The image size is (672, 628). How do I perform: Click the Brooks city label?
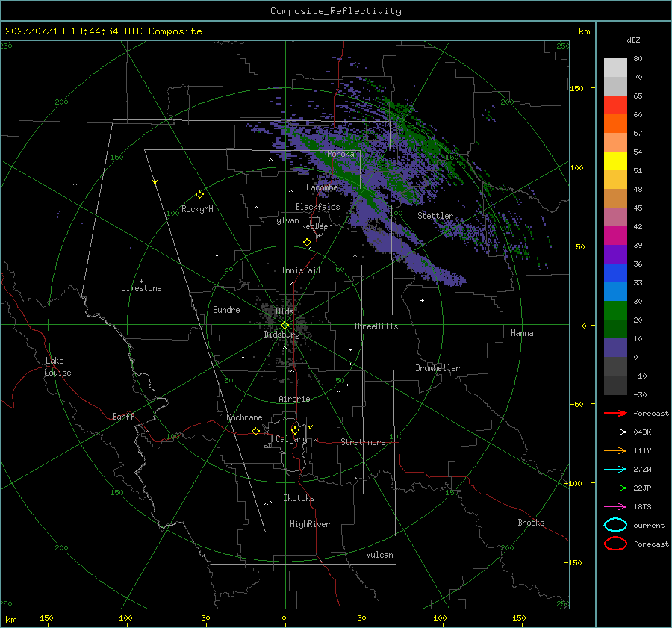[x=531, y=523]
